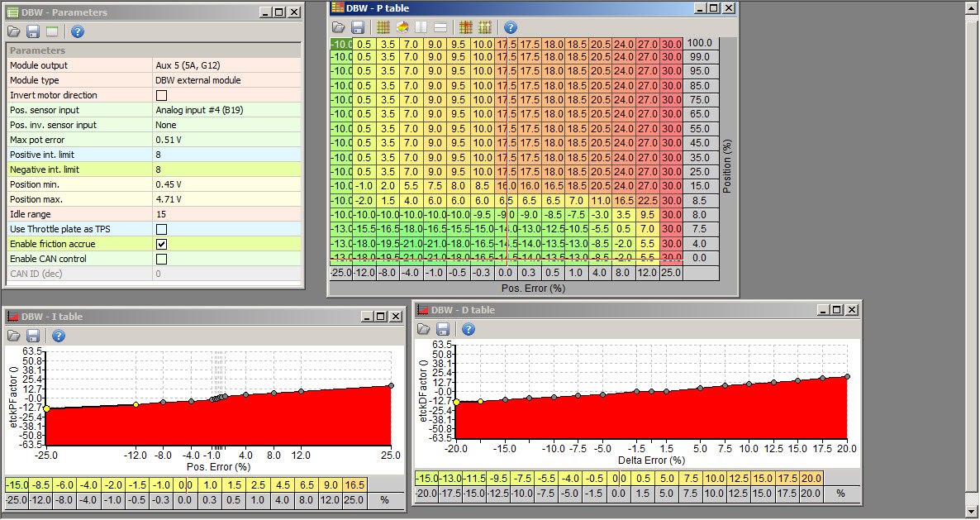Disable Enable friction accrue checkbox

pyautogui.click(x=162, y=244)
